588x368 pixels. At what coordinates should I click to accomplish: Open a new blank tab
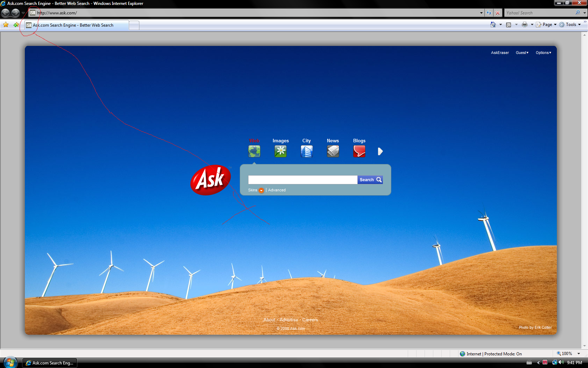click(x=134, y=25)
